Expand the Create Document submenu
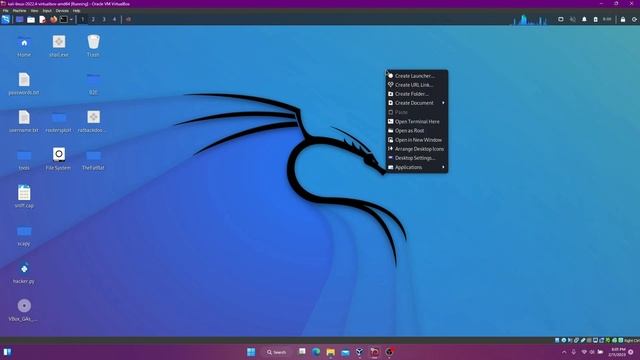 click(x=417, y=103)
